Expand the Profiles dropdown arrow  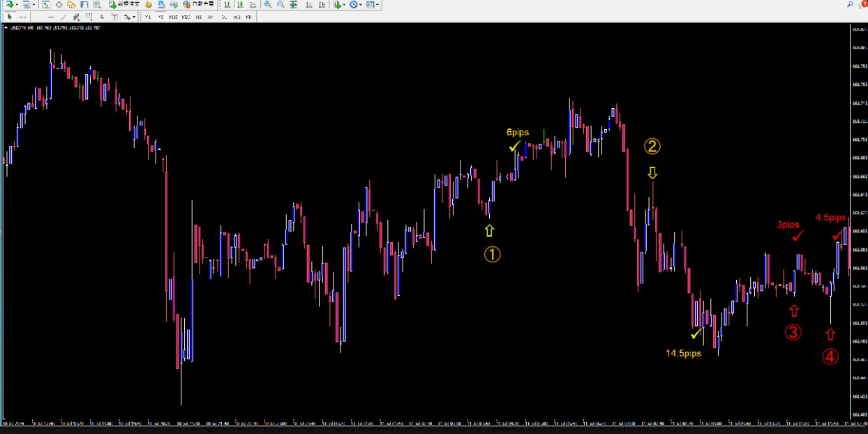(x=33, y=4)
